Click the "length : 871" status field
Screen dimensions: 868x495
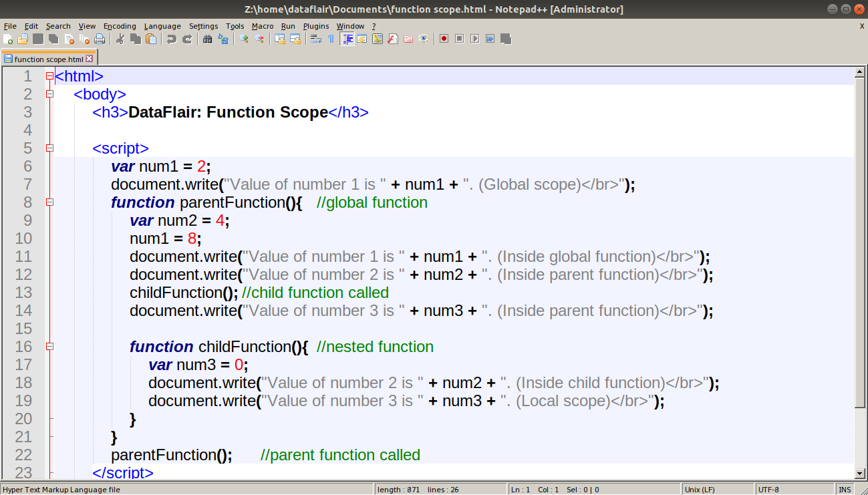399,490
